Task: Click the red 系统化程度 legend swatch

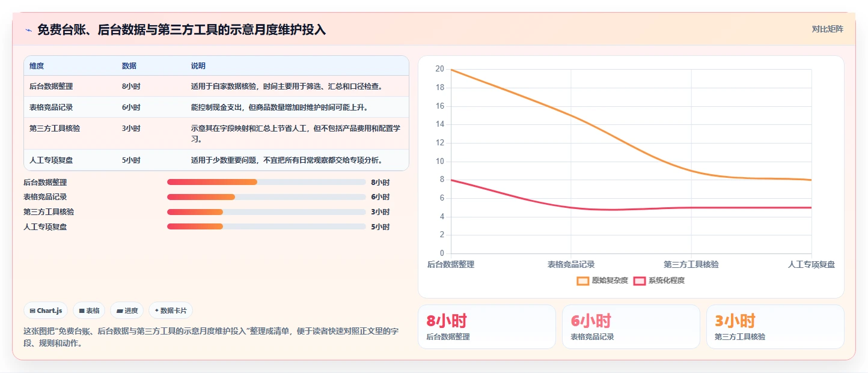Action: (640, 281)
